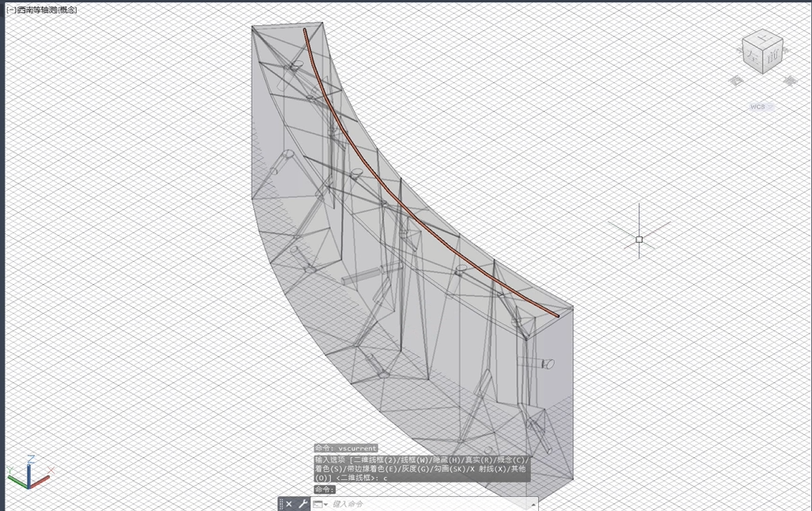The image size is (812, 511).
Task: Click the UCS axis icon
Action: point(28,473)
